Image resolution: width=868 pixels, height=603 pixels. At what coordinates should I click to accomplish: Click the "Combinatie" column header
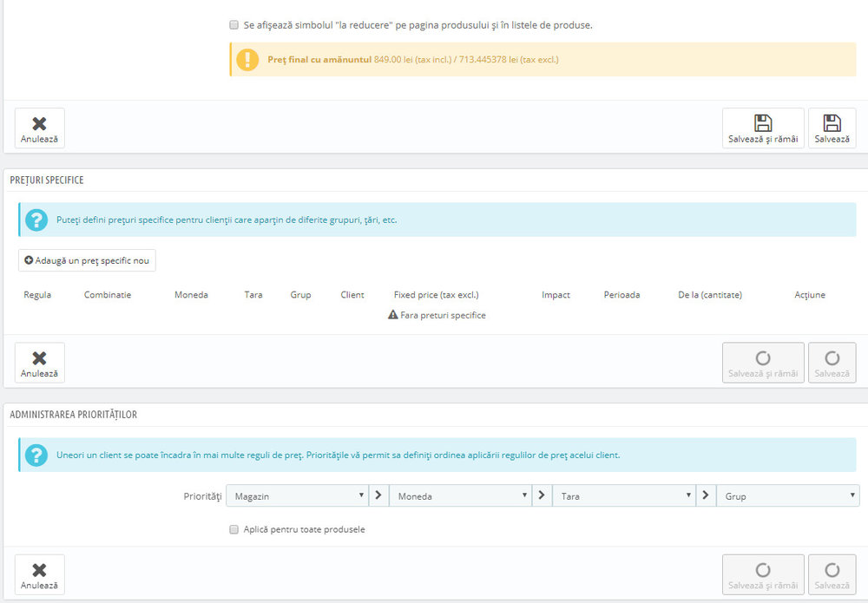click(x=108, y=295)
